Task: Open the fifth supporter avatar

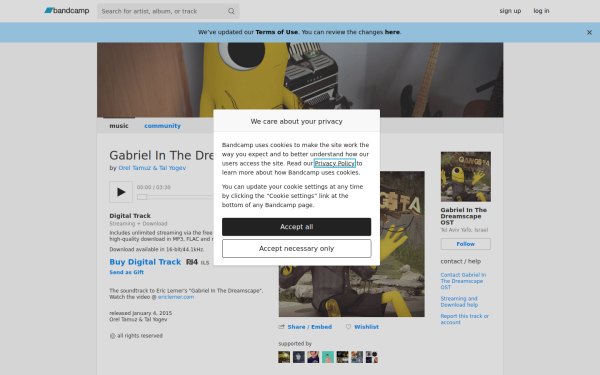Action: pyautogui.click(x=342, y=357)
